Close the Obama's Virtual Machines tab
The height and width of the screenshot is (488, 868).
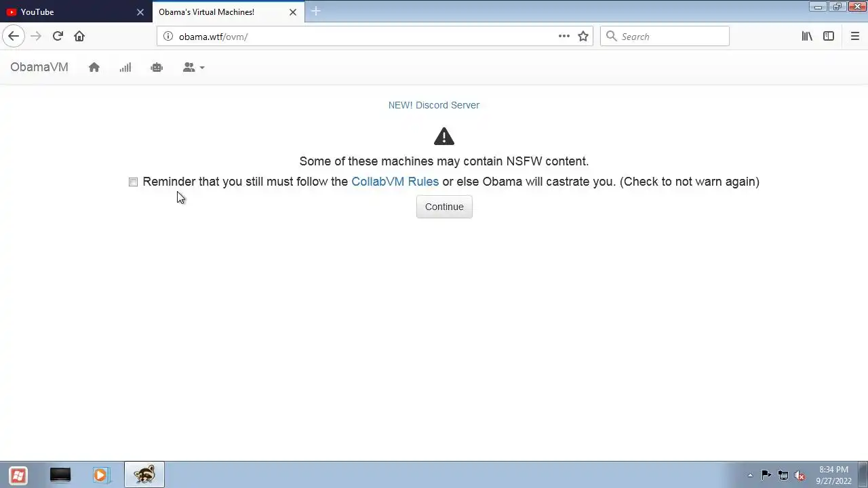293,12
